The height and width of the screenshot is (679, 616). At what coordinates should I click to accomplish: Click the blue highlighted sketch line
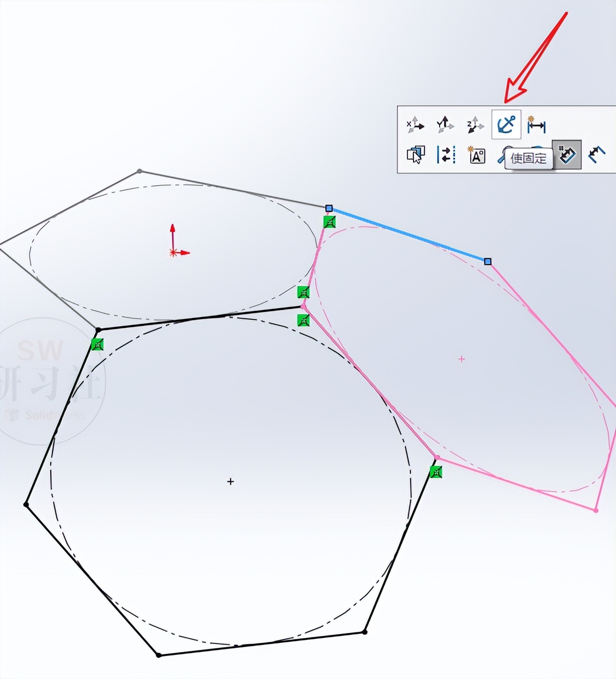[x=407, y=234]
